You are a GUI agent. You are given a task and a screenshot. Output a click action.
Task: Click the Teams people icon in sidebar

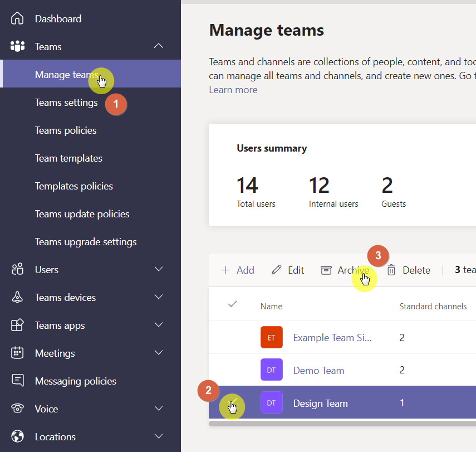tap(17, 46)
